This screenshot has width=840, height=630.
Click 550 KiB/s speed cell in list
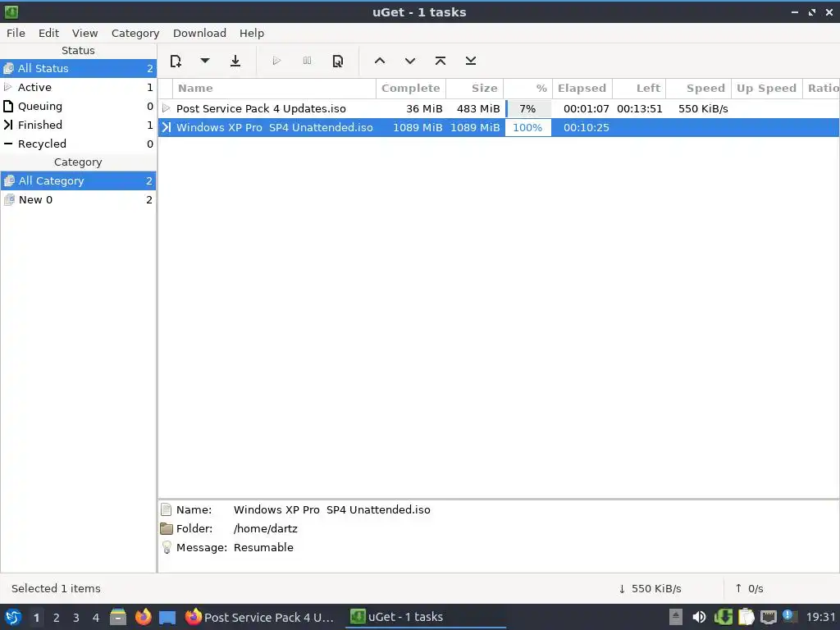[703, 109]
